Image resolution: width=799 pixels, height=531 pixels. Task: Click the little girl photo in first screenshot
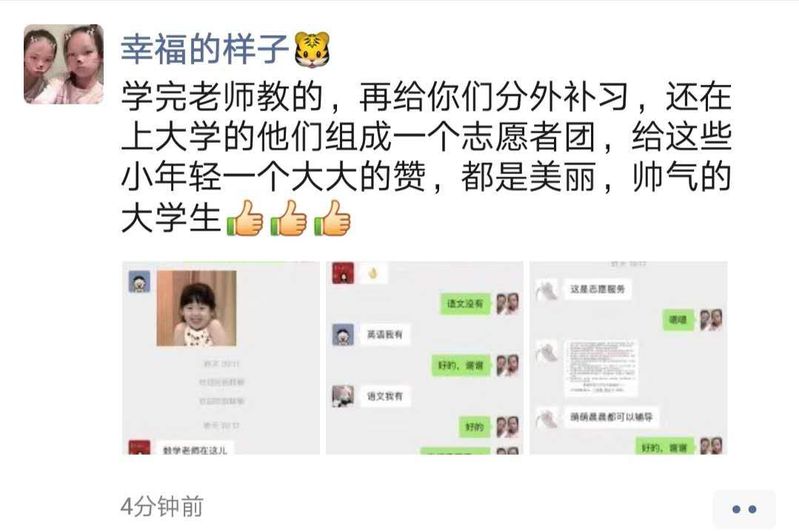[196, 308]
